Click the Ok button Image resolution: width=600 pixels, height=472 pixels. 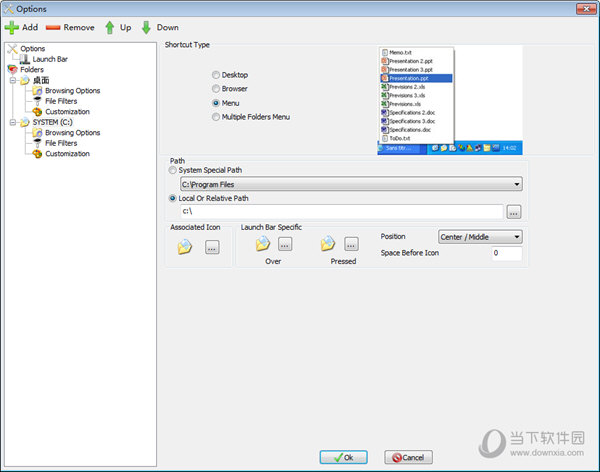tap(343, 457)
